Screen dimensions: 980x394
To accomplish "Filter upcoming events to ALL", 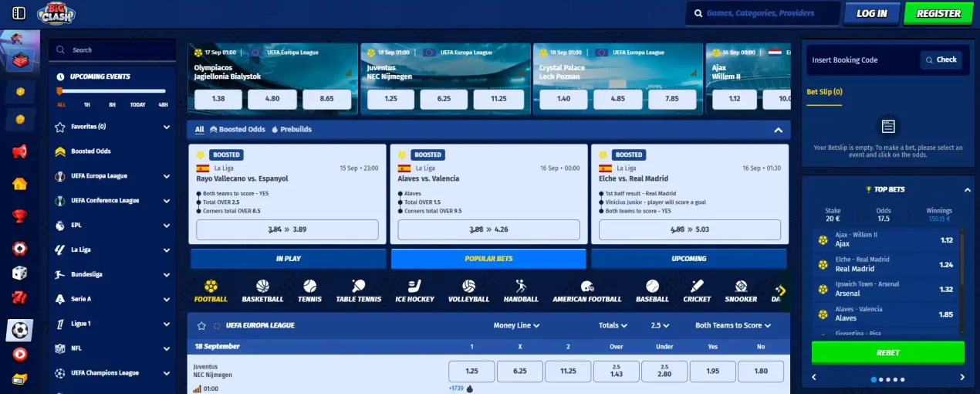I will 62,104.
